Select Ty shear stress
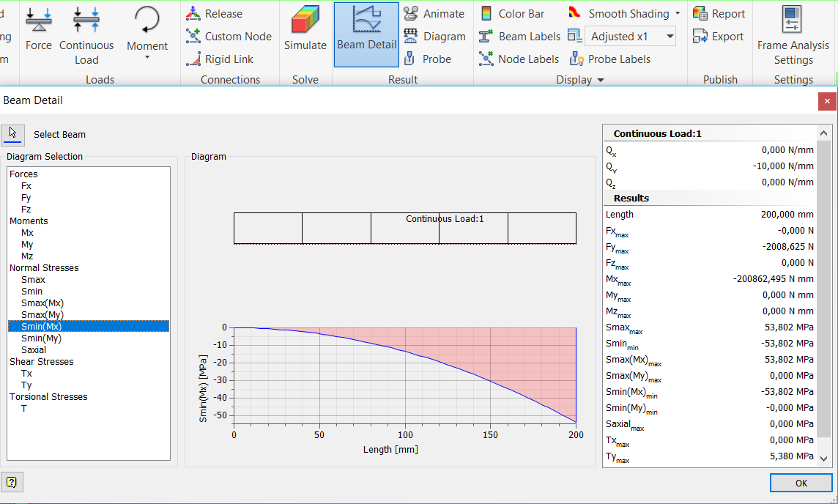This screenshot has height=504, width=838. pos(26,385)
